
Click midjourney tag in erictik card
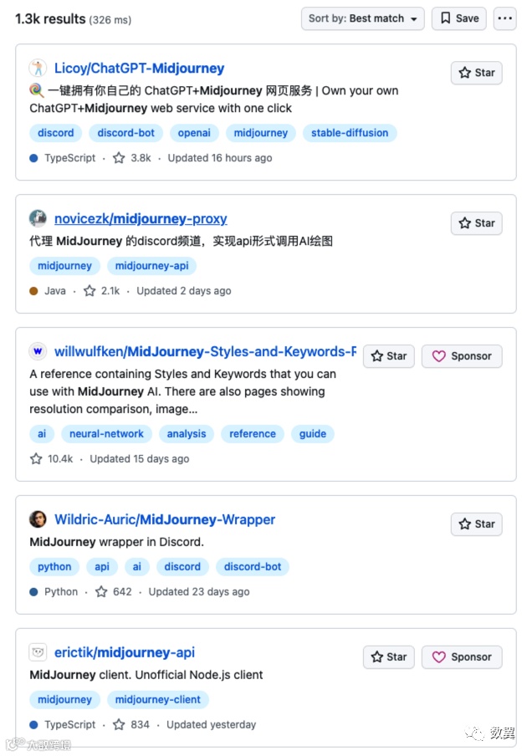coord(64,700)
